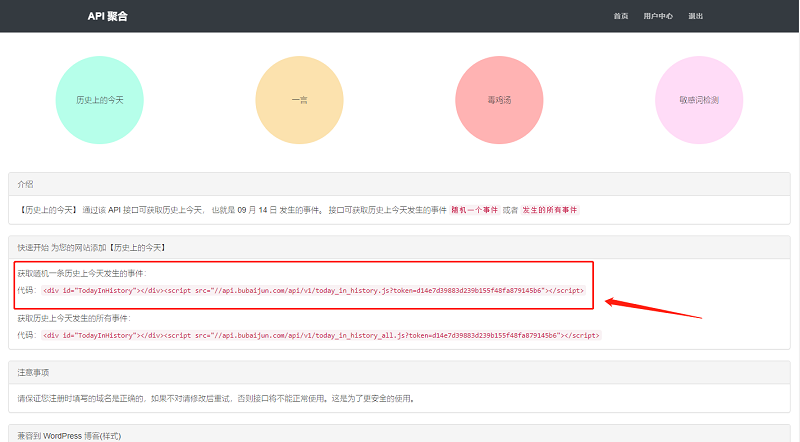
Task: Go to 首页 in navbar
Action: click(621, 16)
